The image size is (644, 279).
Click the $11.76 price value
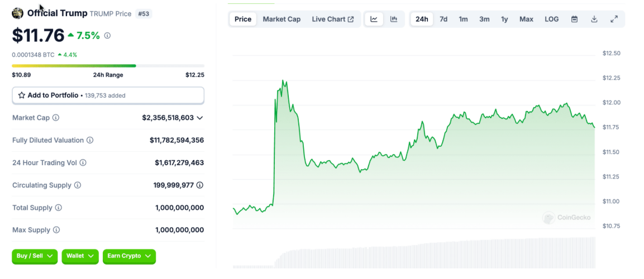[x=38, y=36]
